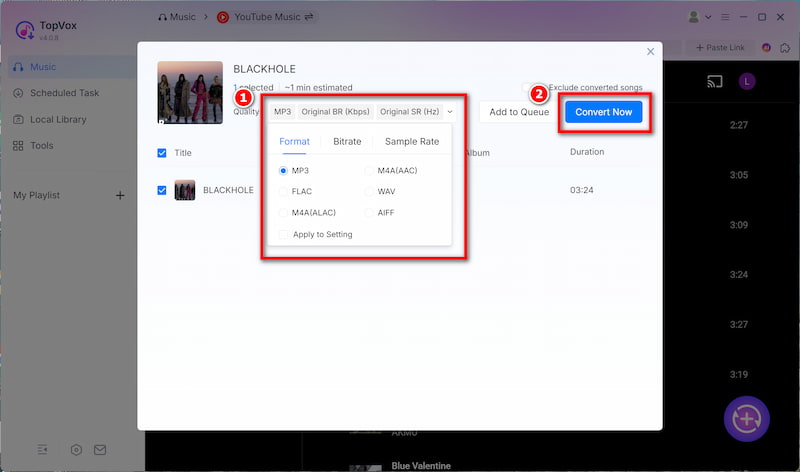Image resolution: width=800 pixels, height=472 pixels.
Task: Switch to the Format tab
Action: pyautogui.click(x=294, y=141)
